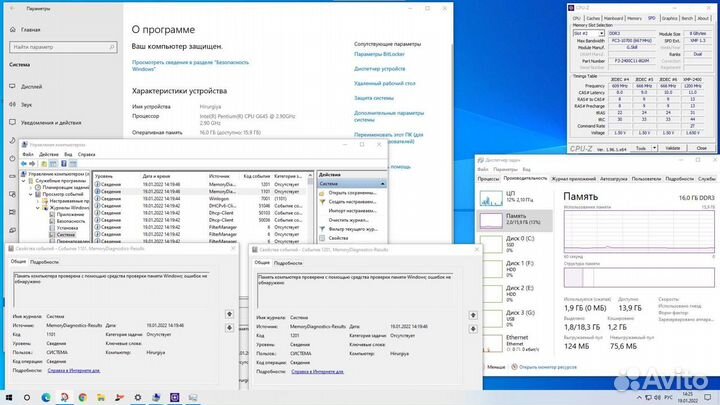This screenshot has height=405, width=720.
Task: Click Очистить журнал in the Actions pane
Action: [x=347, y=218]
